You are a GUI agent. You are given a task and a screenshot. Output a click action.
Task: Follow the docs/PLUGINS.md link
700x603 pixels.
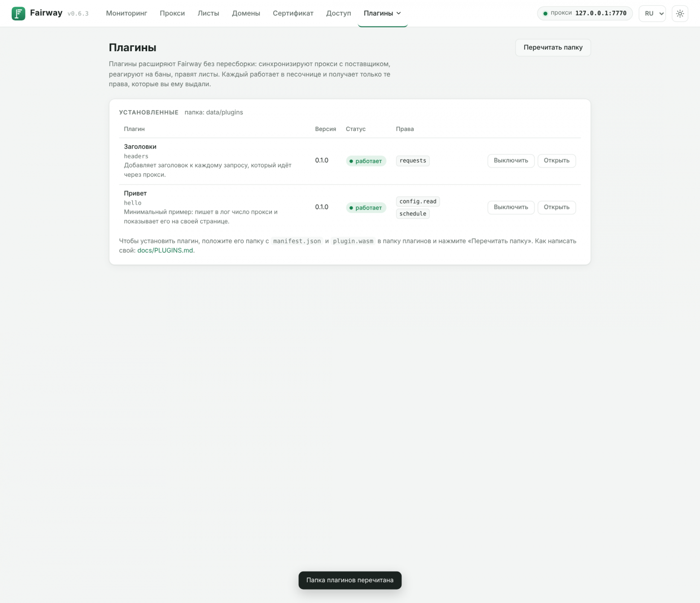pos(166,251)
